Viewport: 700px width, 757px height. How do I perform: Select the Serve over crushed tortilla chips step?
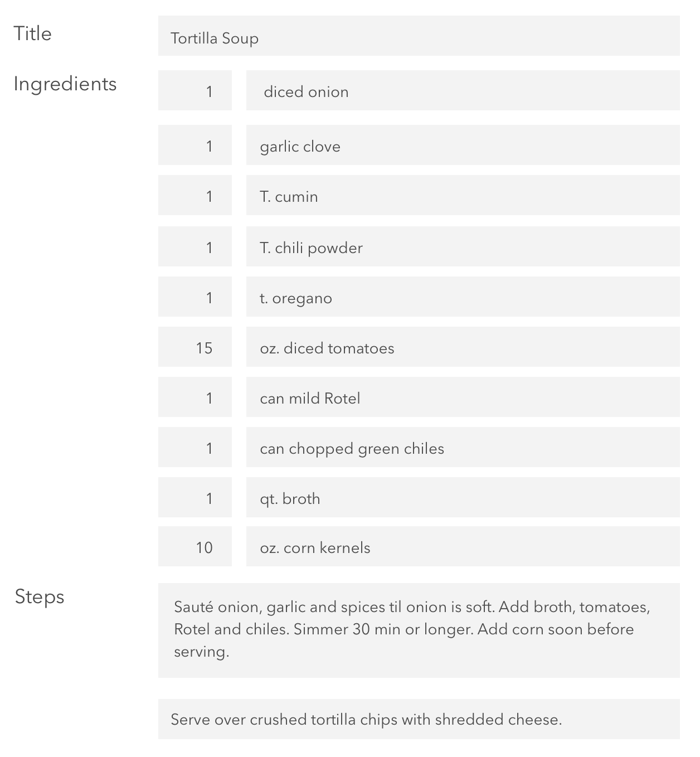pos(419,719)
